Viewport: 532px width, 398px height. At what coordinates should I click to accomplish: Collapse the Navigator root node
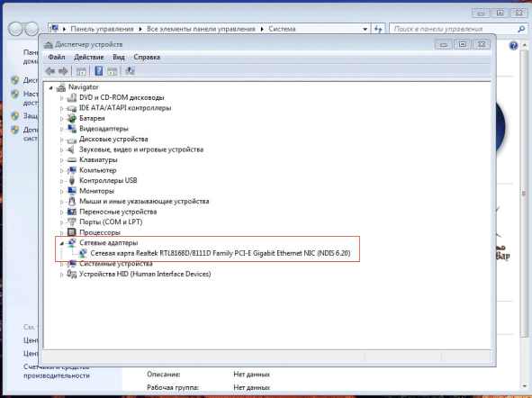(x=50, y=88)
